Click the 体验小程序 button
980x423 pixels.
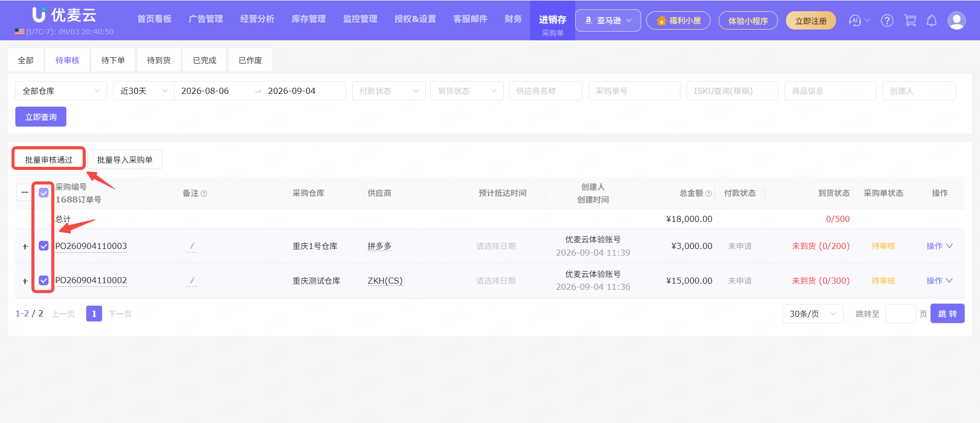click(748, 20)
